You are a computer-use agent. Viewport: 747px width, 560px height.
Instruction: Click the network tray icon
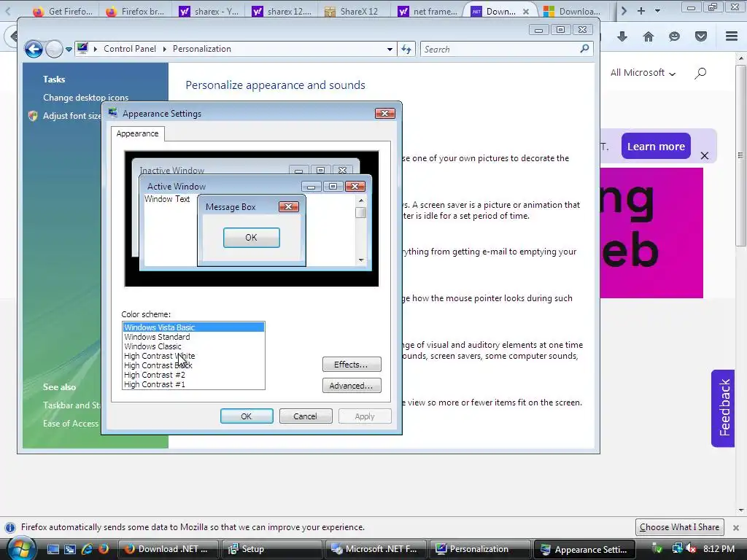[x=676, y=549]
